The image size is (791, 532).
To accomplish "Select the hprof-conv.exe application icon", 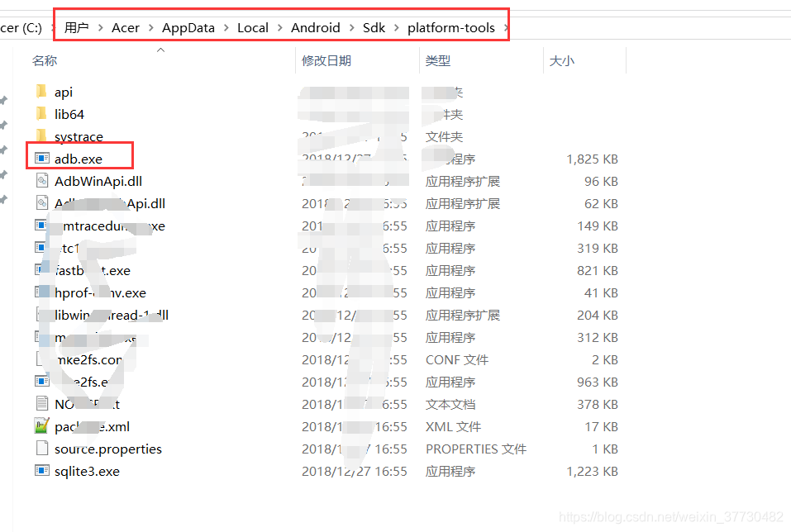I will pyautogui.click(x=42, y=292).
